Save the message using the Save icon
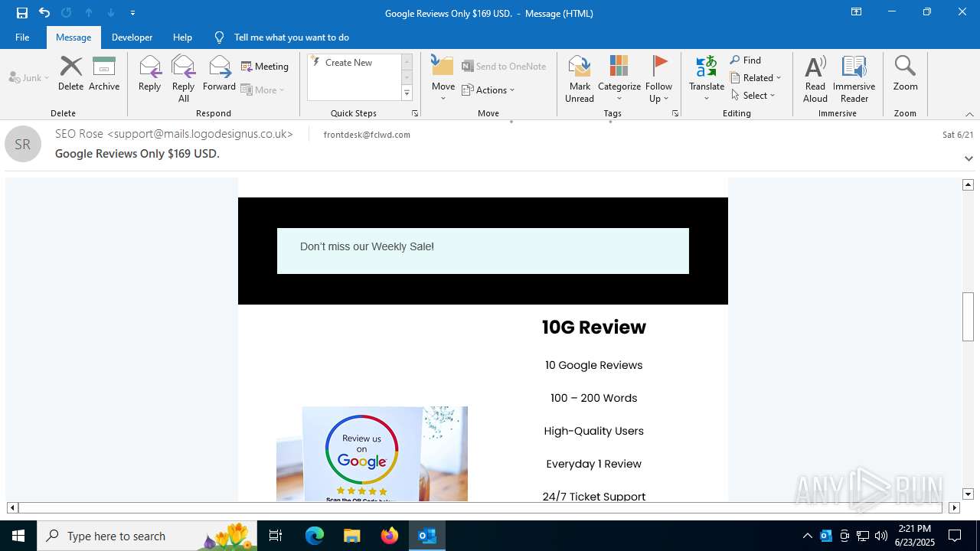980x551 pixels. pyautogui.click(x=22, y=13)
